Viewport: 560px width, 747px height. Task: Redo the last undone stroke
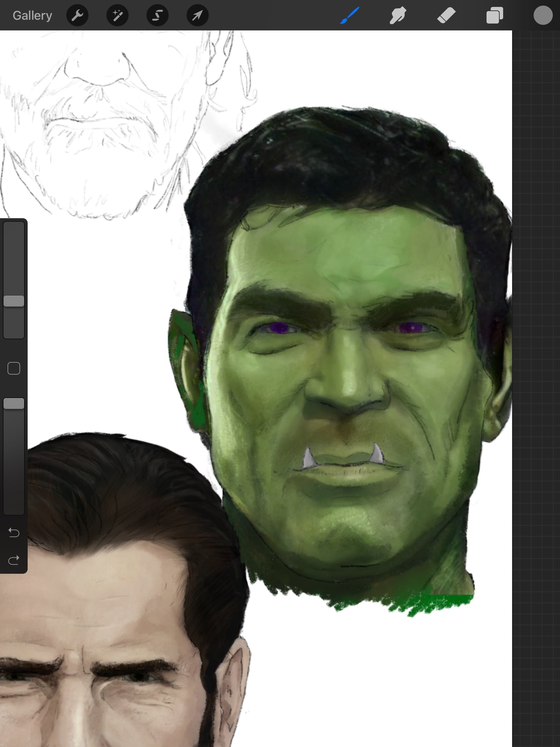[14, 560]
